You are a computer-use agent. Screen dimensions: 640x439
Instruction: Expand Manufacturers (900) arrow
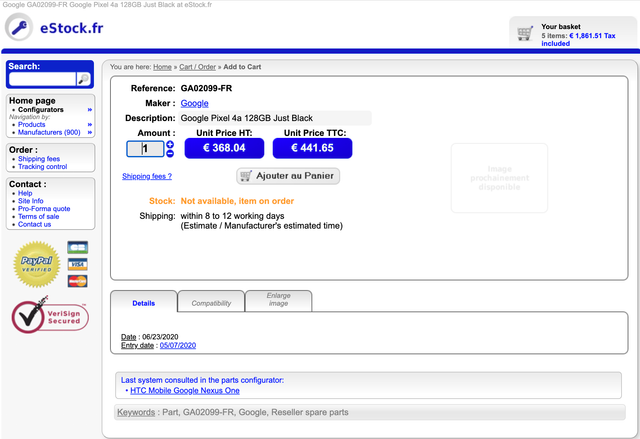click(89, 133)
